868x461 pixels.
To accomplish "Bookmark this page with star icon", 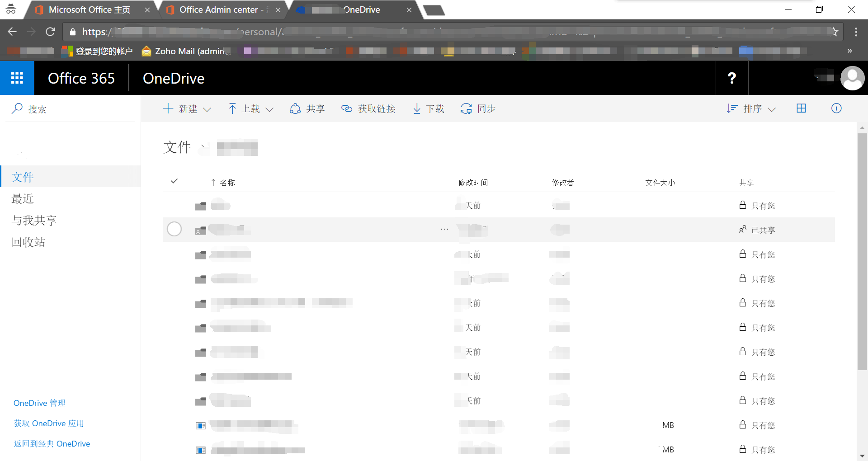I will coord(835,32).
